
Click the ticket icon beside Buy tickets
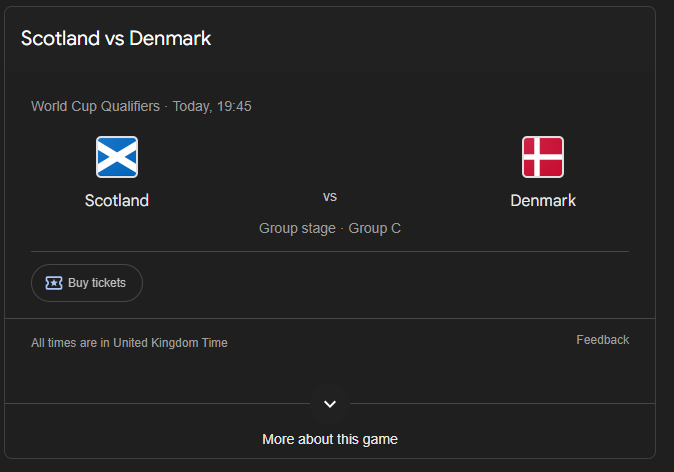pos(54,283)
